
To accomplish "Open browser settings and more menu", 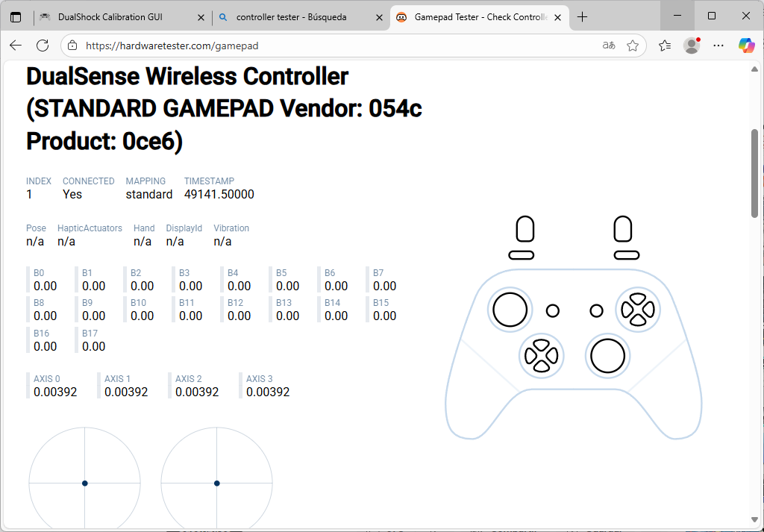I will [x=718, y=46].
